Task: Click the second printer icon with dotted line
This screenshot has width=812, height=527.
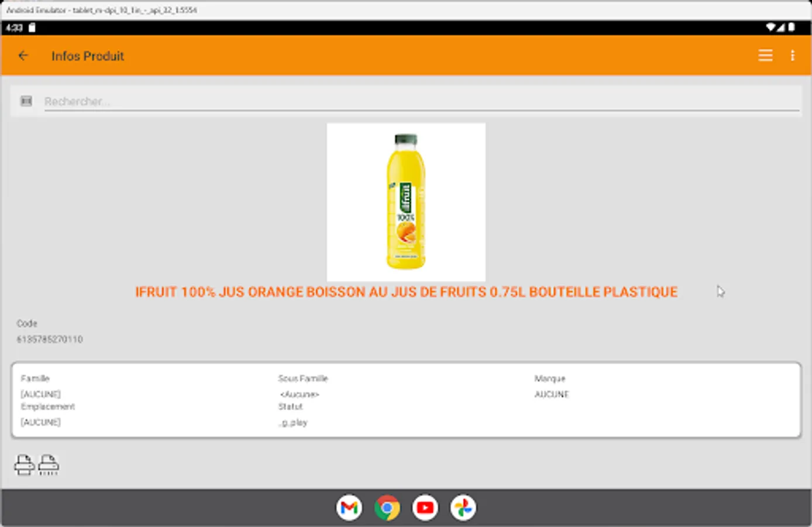Action: click(49, 465)
